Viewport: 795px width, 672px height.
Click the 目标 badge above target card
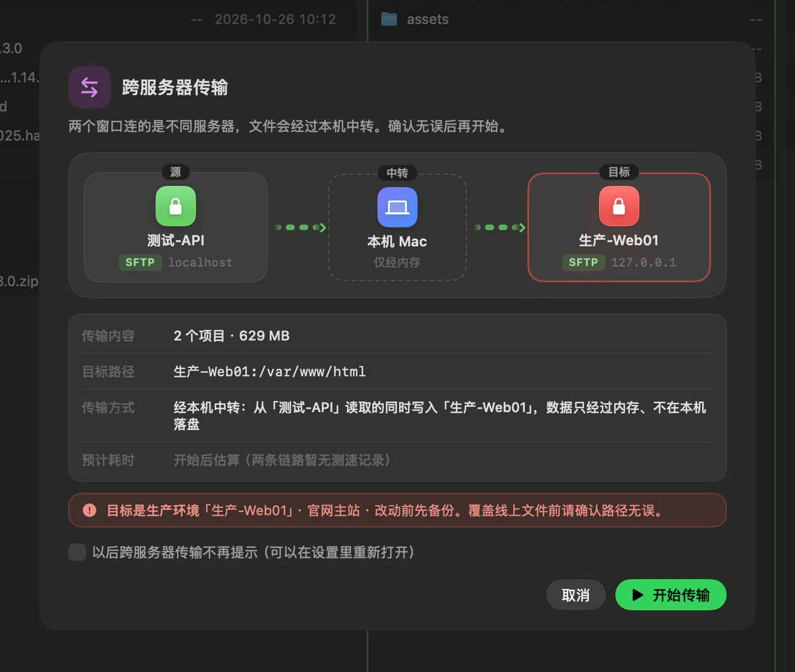pos(619,172)
